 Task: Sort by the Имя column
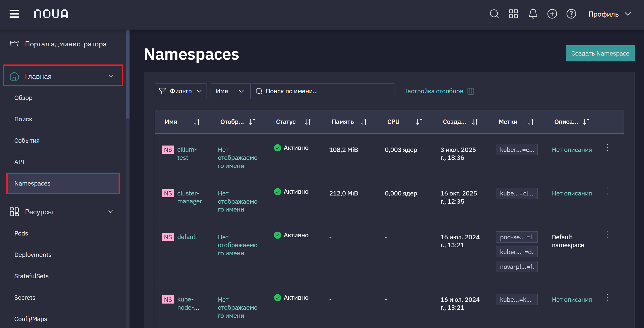pyautogui.click(x=197, y=122)
